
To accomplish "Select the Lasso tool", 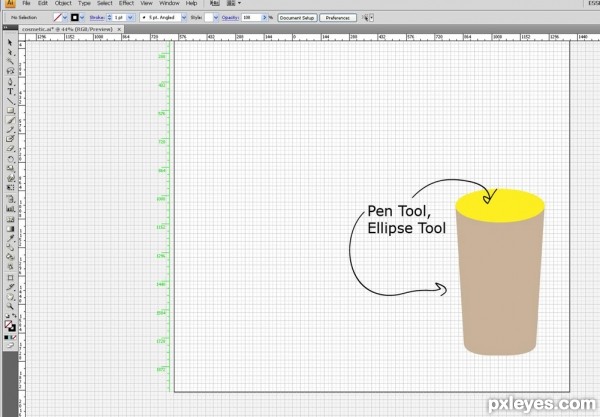I will (x=10, y=71).
